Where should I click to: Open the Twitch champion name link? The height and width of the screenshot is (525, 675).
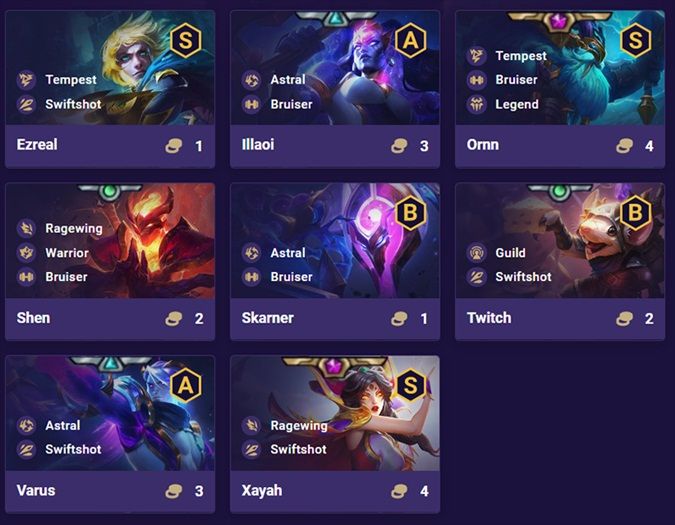[489, 318]
